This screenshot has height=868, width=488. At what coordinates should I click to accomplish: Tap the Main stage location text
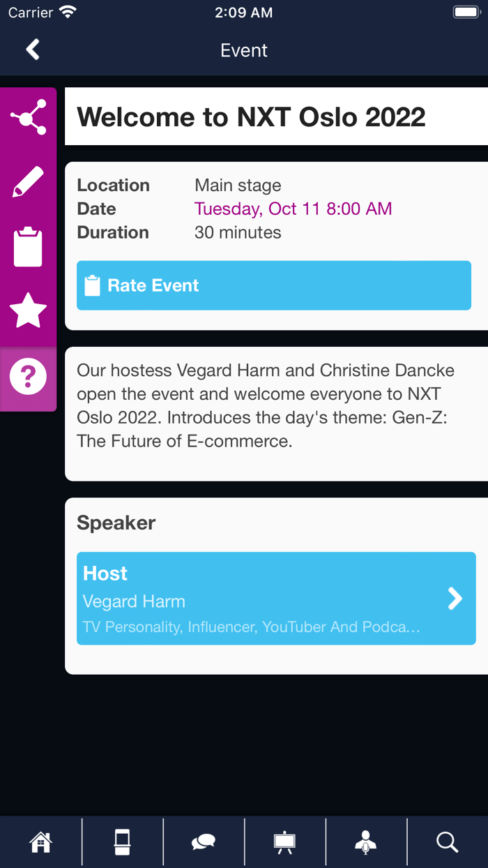(x=238, y=185)
